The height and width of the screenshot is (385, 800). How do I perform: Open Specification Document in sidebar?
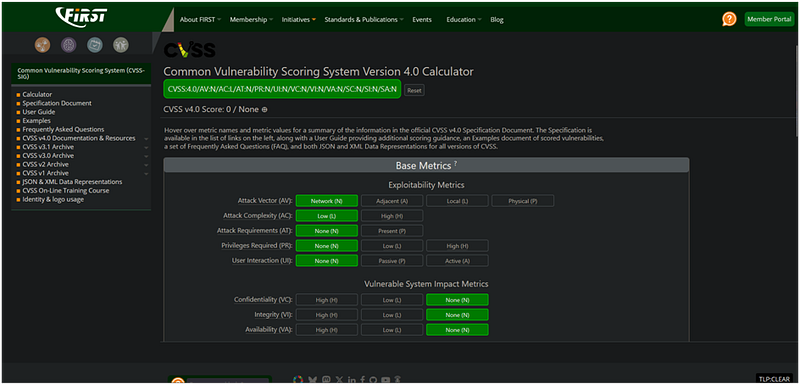[x=57, y=103]
